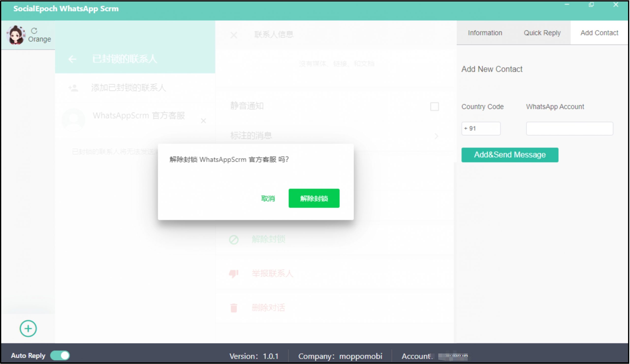Image resolution: width=630 pixels, height=364 pixels.
Task: Click the Add&Send Message button
Action: 510,155
